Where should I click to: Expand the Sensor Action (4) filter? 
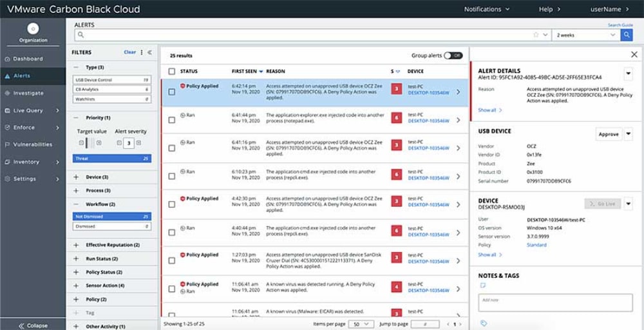75,286
